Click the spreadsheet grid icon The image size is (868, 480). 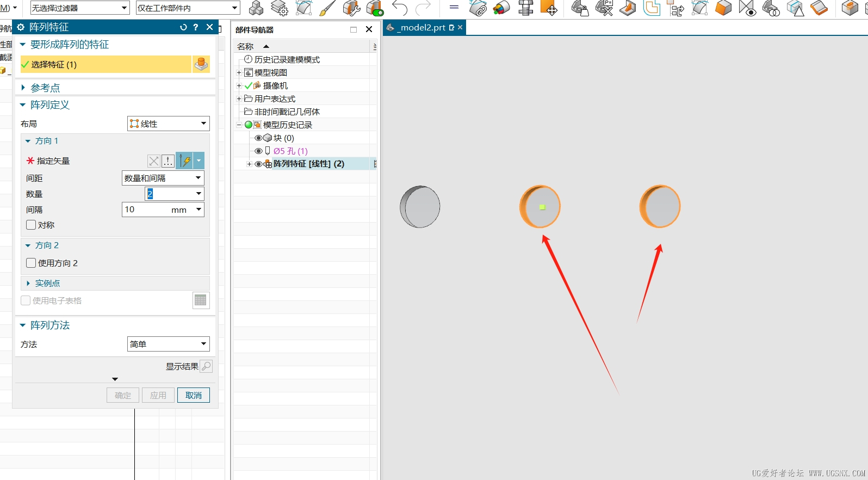click(x=201, y=300)
